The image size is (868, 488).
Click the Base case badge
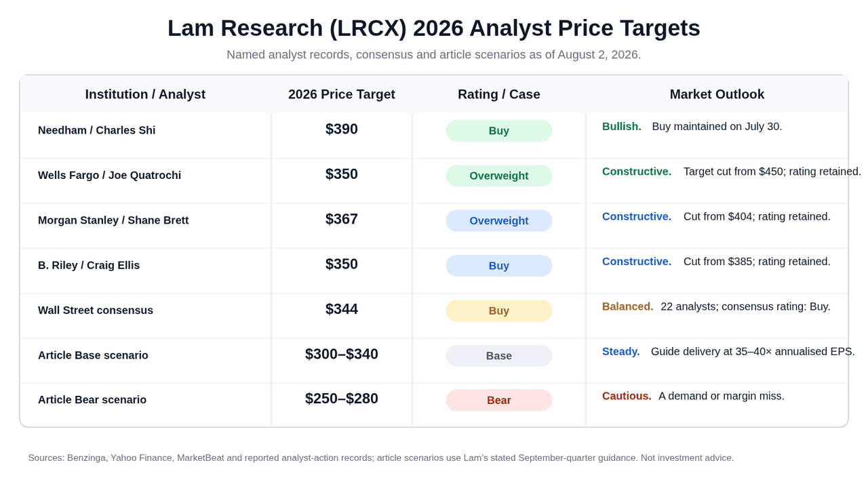[499, 356]
